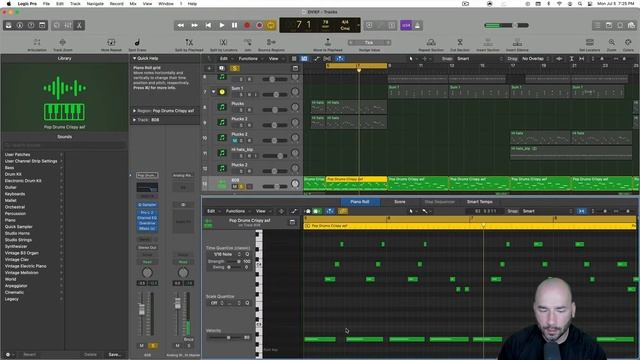Toggle the metronome button

[x=417, y=25]
